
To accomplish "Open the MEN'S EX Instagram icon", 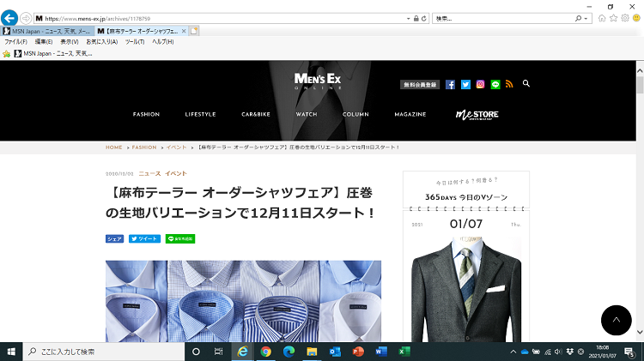I will click(x=480, y=84).
